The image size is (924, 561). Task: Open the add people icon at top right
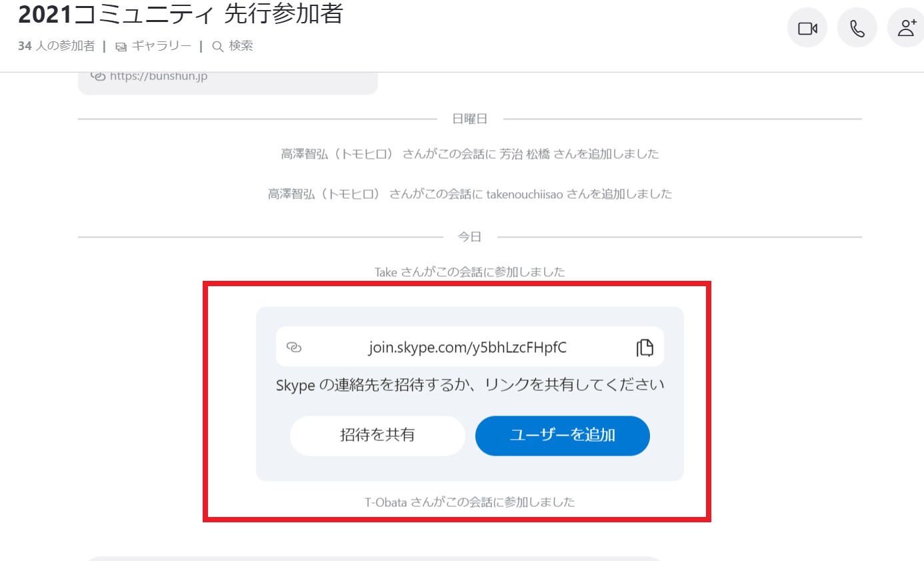[907, 28]
